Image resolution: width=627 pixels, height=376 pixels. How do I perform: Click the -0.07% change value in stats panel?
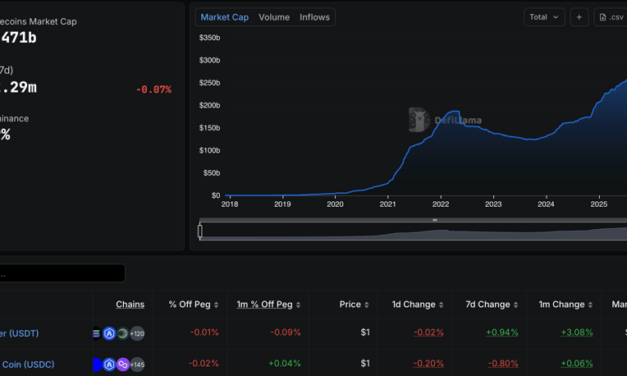(154, 90)
